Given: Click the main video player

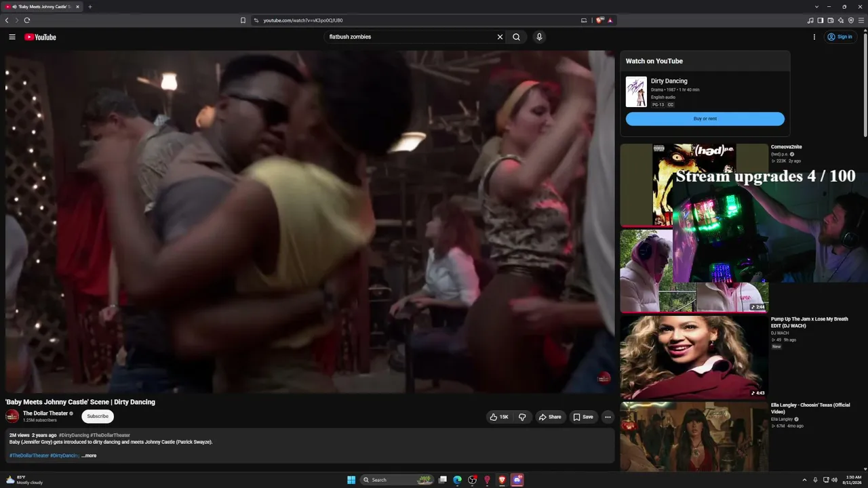Looking at the screenshot, I should coord(310,222).
